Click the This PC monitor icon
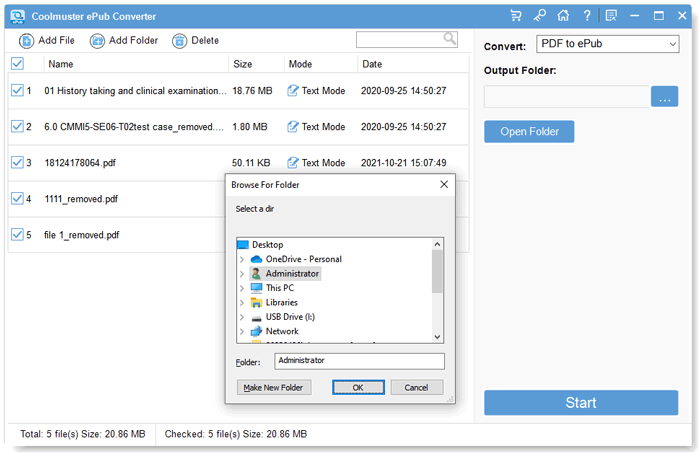Image resolution: width=700 pixels, height=455 pixels. [x=256, y=288]
